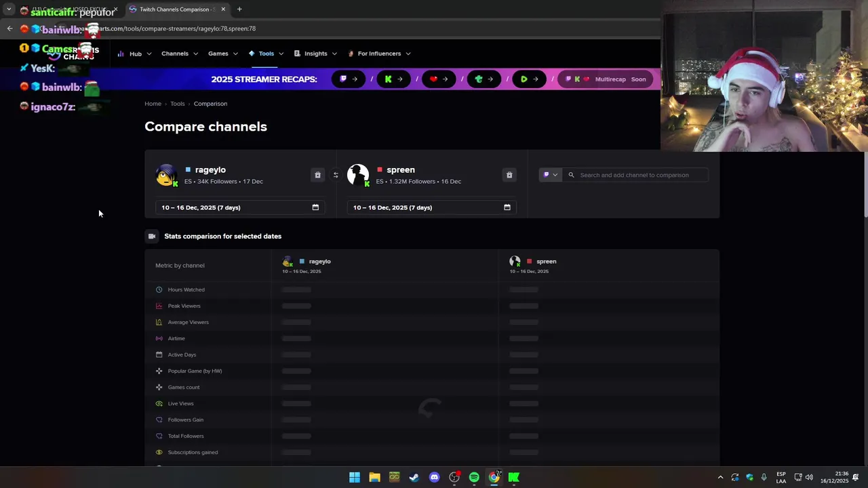
Task: Open calendar icon for rageylo date range
Action: point(315,207)
